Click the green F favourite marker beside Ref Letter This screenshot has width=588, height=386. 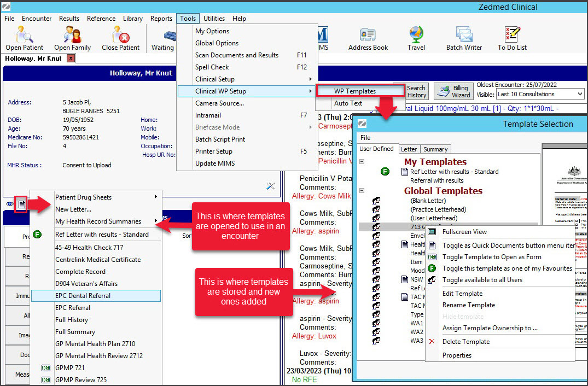point(385,171)
